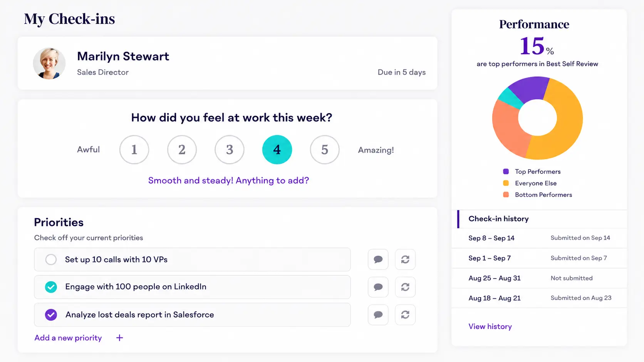
Task: Click 'View history' link
Action: click(490, 327)
